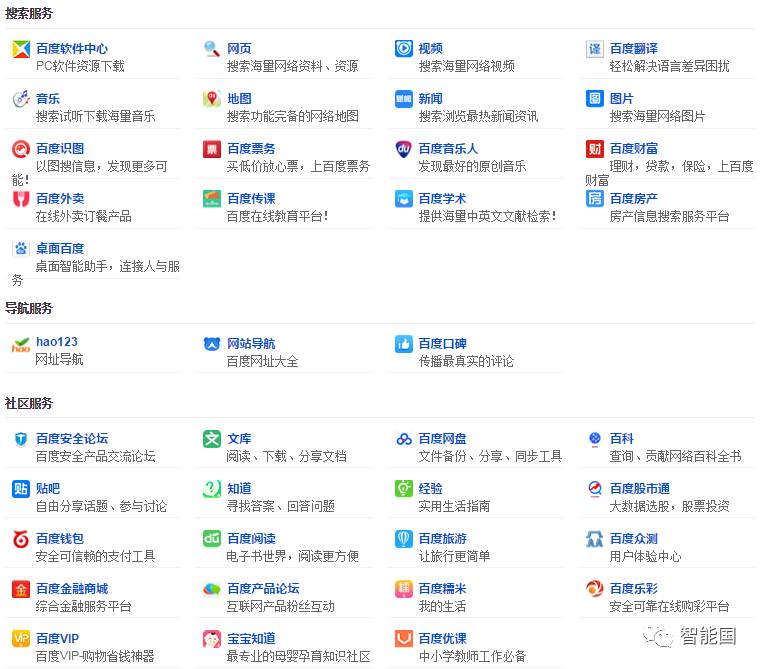
Task: Click the 百度产品论坛 chat icon
Action: (212, 589)
